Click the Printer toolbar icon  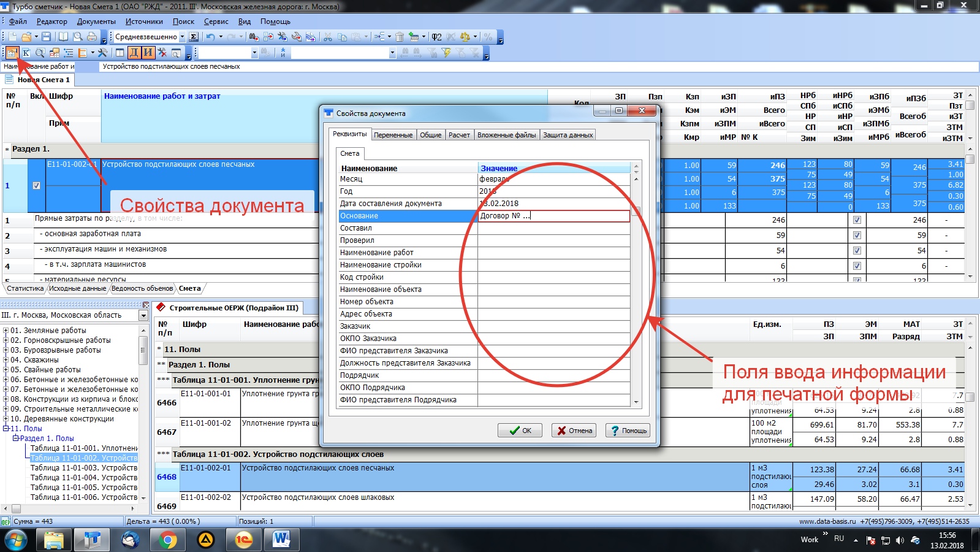coord(91,37)
